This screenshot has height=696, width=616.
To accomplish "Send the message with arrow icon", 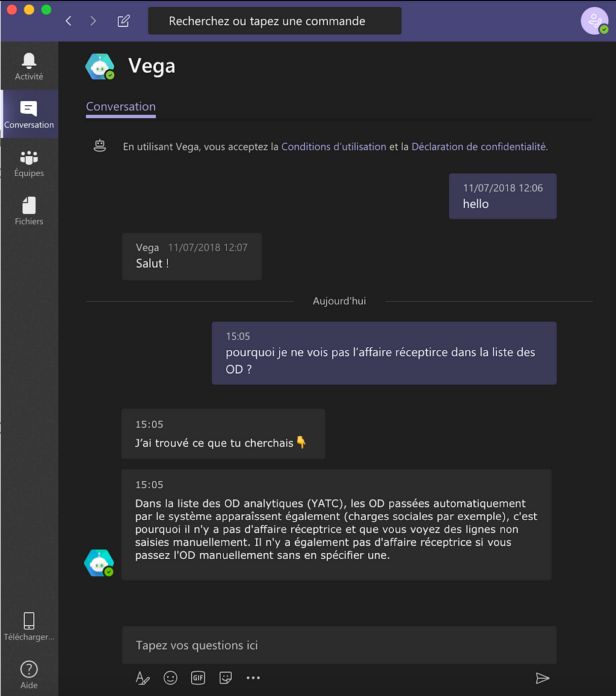I will (543, 678).
